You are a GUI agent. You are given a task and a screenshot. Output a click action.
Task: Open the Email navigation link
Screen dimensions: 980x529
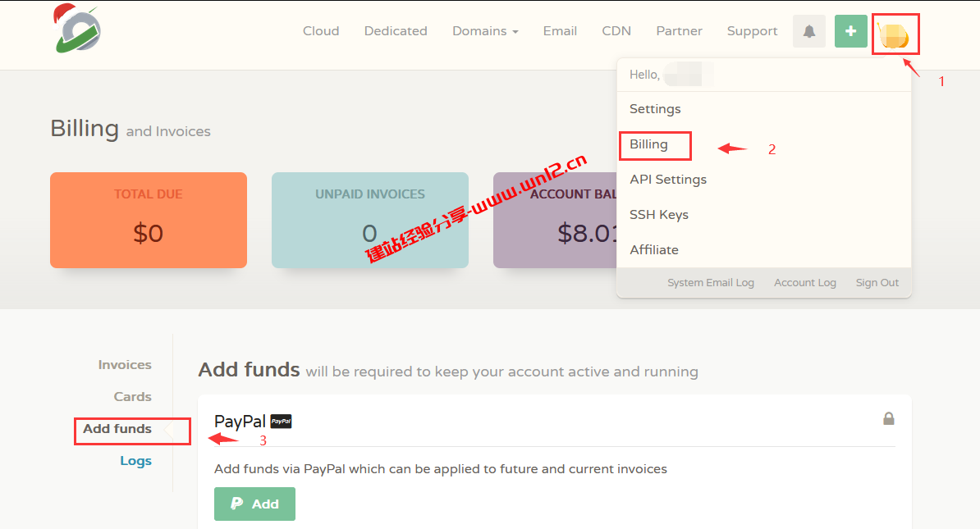pos(560,31)
